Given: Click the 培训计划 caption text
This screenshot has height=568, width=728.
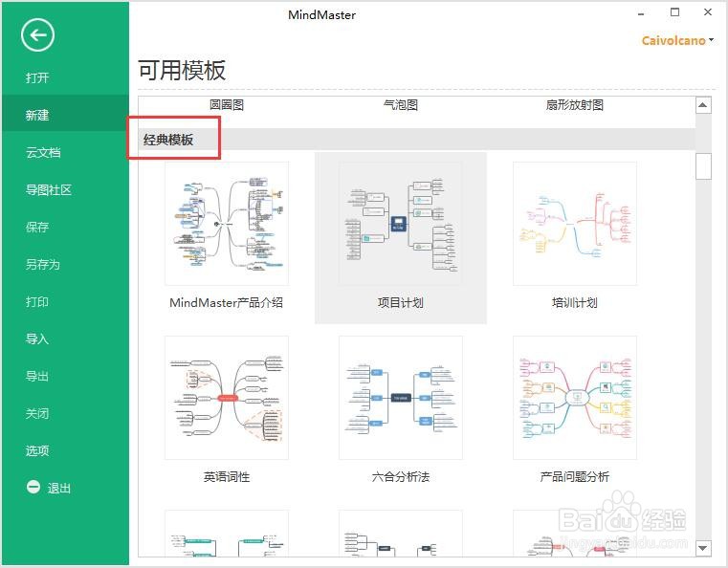Looking at the screenshot, I should pyautogui.click(x=575, y=302).
